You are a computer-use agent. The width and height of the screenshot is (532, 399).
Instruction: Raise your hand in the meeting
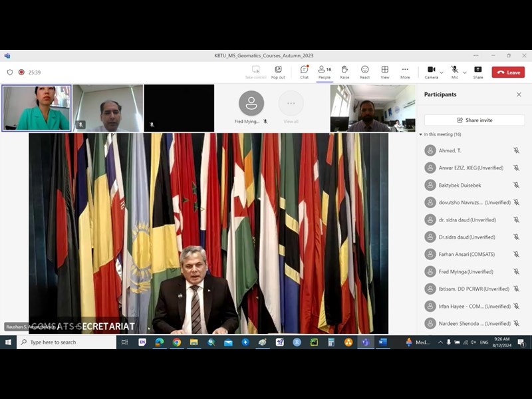pos(344,72)
